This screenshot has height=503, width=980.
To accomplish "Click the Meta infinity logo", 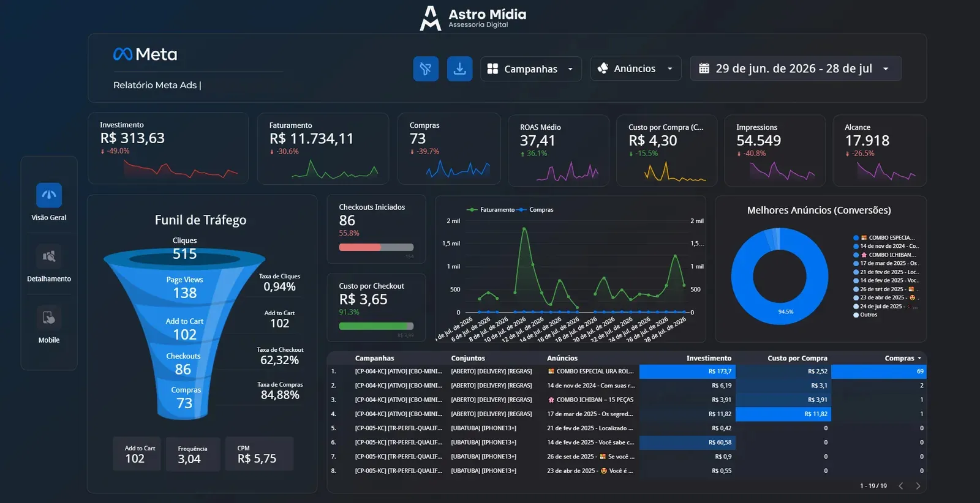I will pyautogui.click(x=123, y=54).
